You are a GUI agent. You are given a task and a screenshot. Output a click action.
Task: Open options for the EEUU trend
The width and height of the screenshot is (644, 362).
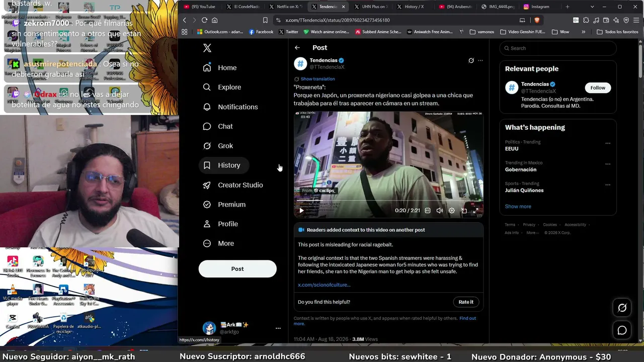(608, 143)
